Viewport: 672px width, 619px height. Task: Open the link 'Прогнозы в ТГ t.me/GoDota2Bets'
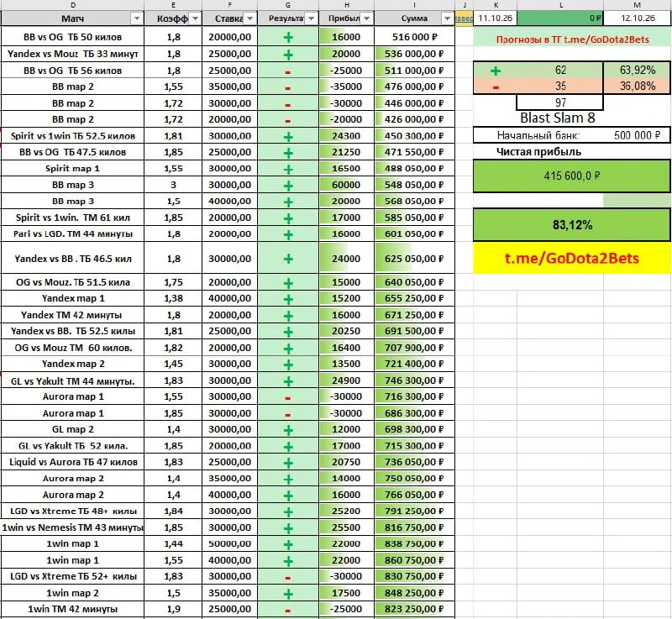pyautogui.click(x=573, y=39)
